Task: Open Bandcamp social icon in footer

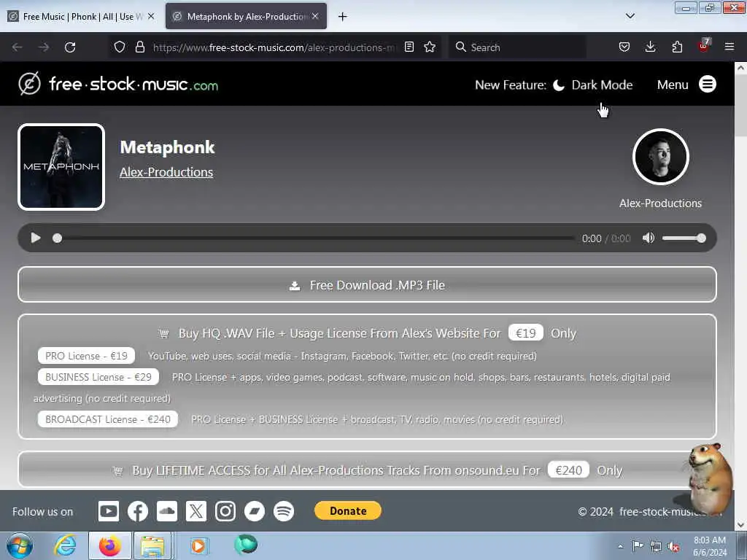Action: 255,511
